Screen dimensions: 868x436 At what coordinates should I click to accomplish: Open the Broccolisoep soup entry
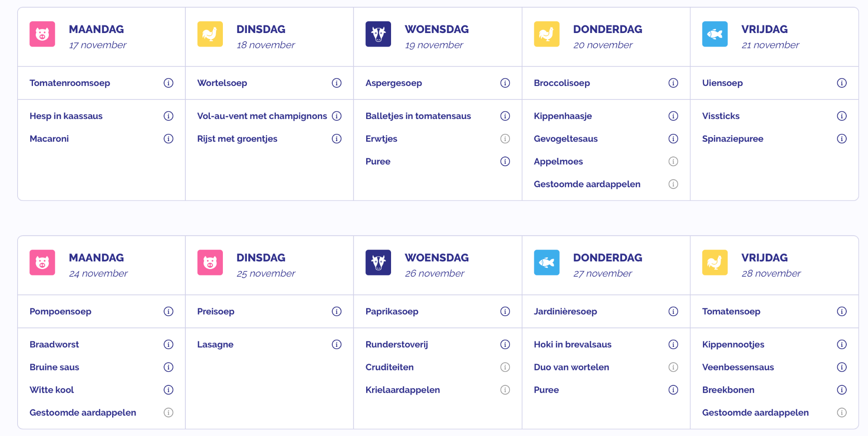[x=562, y=83]
